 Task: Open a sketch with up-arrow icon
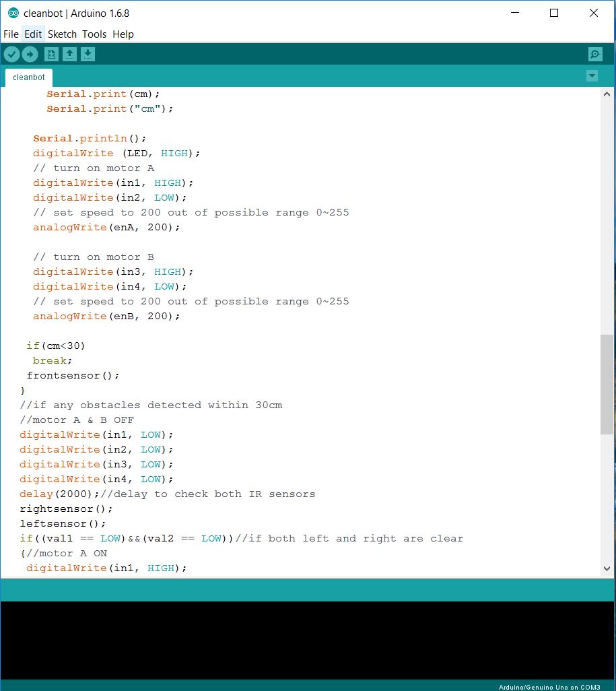[69, 54]
